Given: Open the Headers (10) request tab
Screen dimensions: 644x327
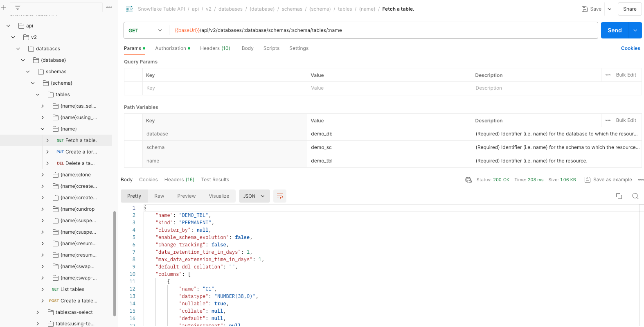Looking at the screenshot, I should coord(215,48).
